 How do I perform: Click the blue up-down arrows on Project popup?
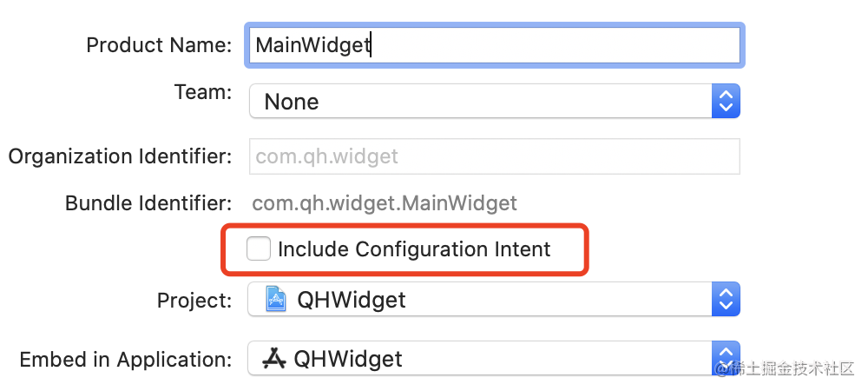(725, 299)
